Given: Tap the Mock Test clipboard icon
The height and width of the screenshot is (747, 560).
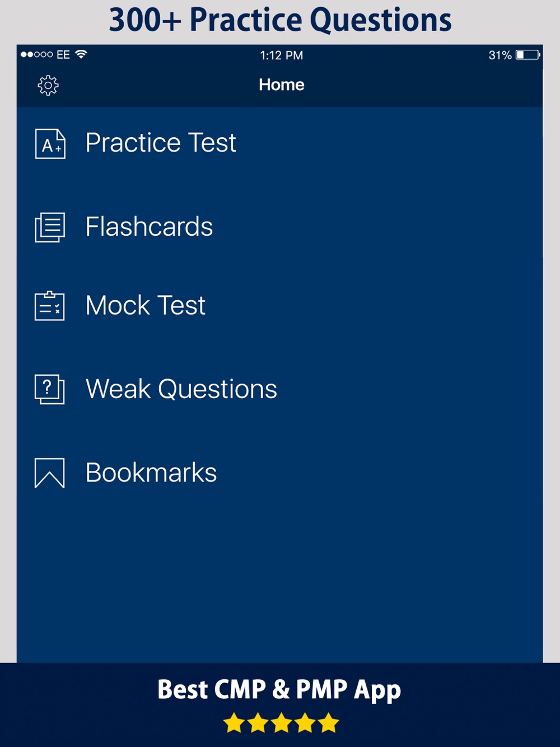Looking at the screenshot, I should tap(50, 306).
